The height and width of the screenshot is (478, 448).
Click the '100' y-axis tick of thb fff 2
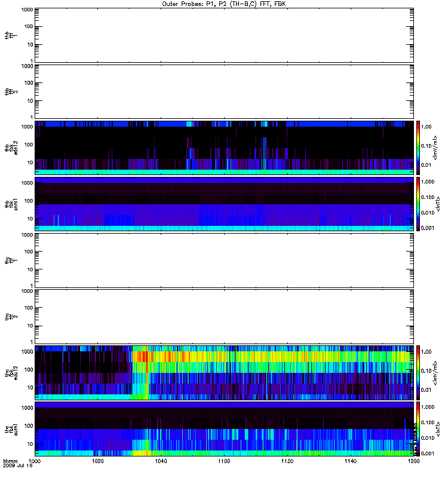(29, 82)
